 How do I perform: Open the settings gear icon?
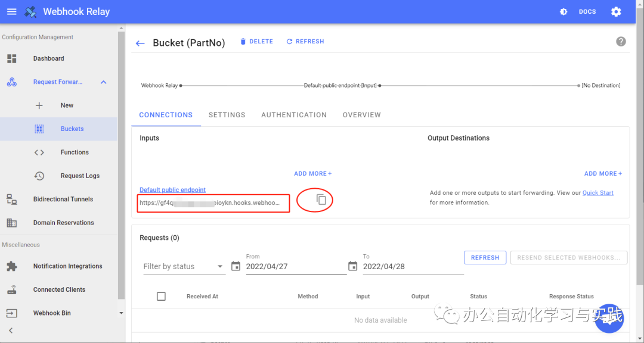tap(616, 11)
